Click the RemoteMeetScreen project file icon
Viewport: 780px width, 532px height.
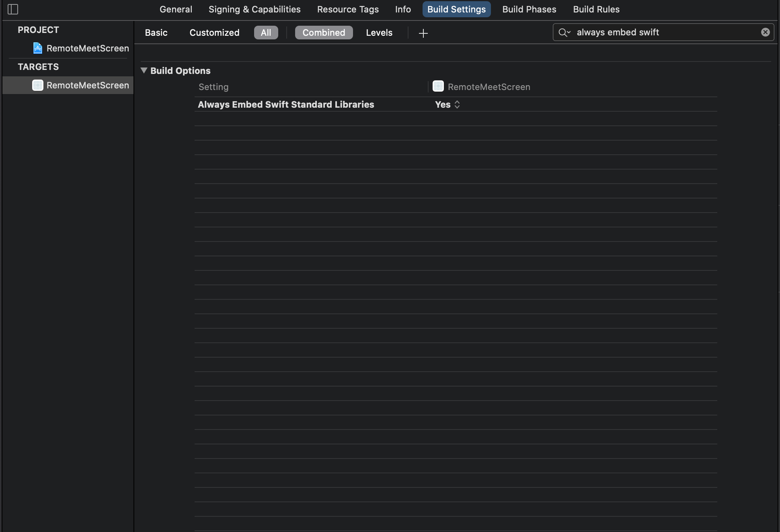tap(38, 48)
